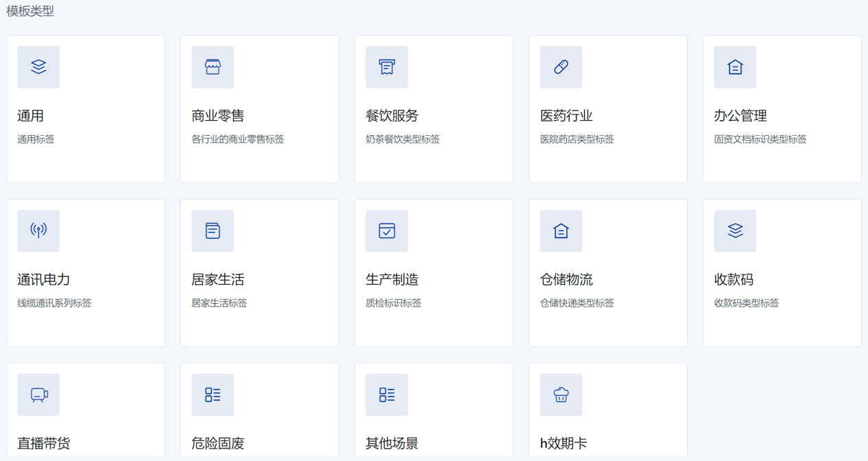
Task: Click the chef hat icon on h效期卡 card
Action: tap(561, 394)
